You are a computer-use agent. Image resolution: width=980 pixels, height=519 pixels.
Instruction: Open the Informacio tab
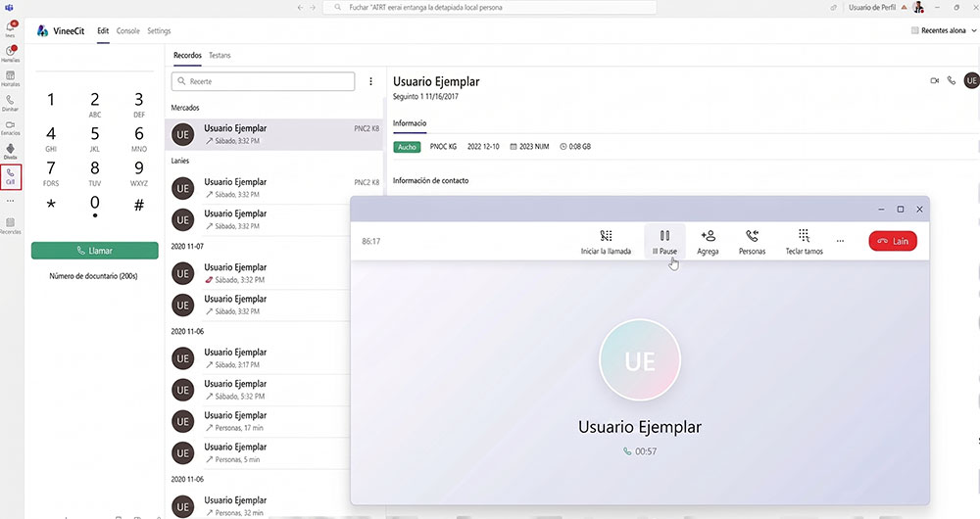pyautogui.click(x=410, y=123)
